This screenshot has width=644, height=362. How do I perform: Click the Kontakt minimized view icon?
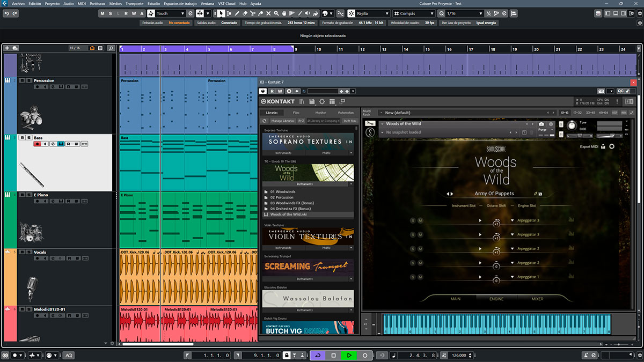tap(342, 101)
